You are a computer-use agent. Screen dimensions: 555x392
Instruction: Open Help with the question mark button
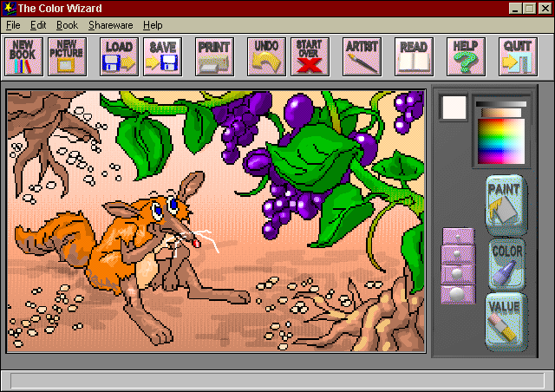(x=466, y=56)
